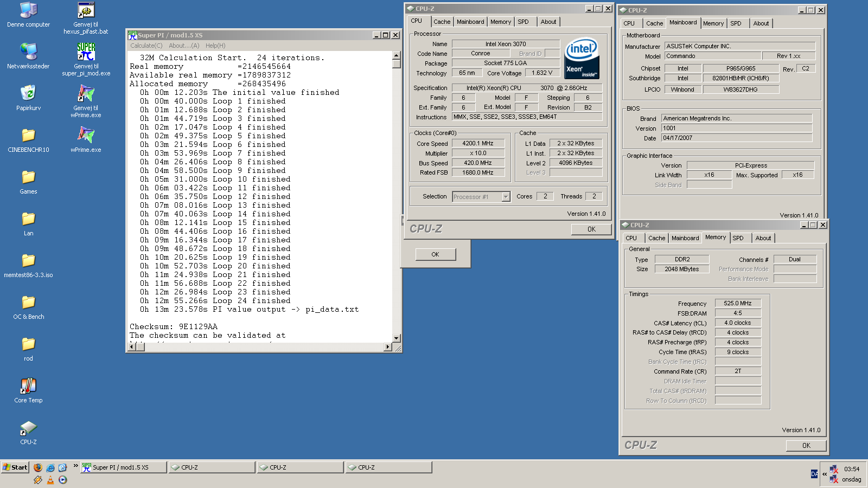Switch to Mainboard tab in Timings CPU-Z window

[x=685, y=238]
